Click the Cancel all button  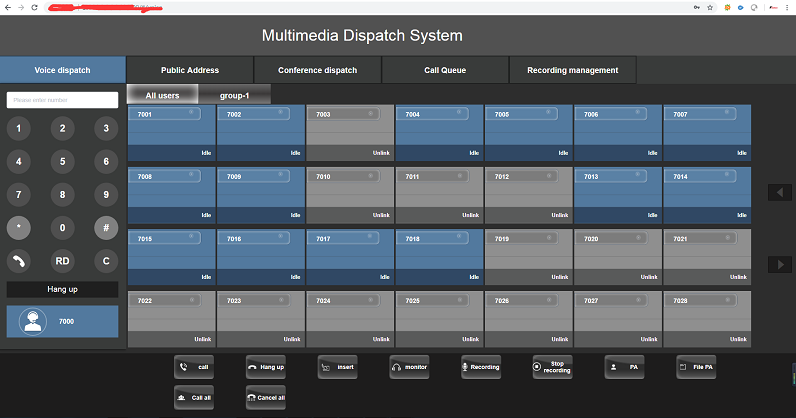pos(266,397)
